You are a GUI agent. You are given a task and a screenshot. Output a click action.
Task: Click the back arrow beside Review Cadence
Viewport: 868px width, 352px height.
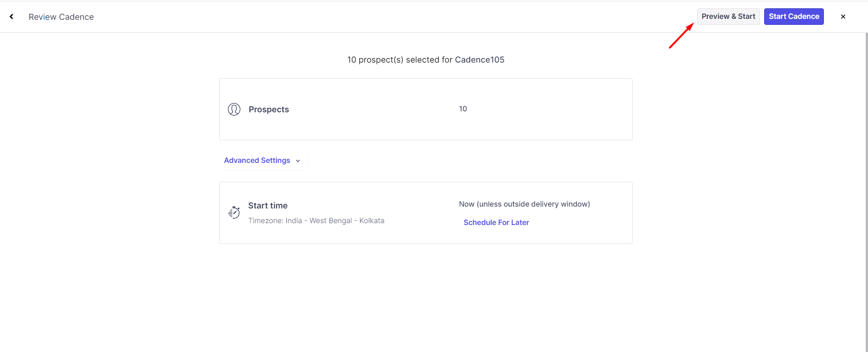click(11, 17)
